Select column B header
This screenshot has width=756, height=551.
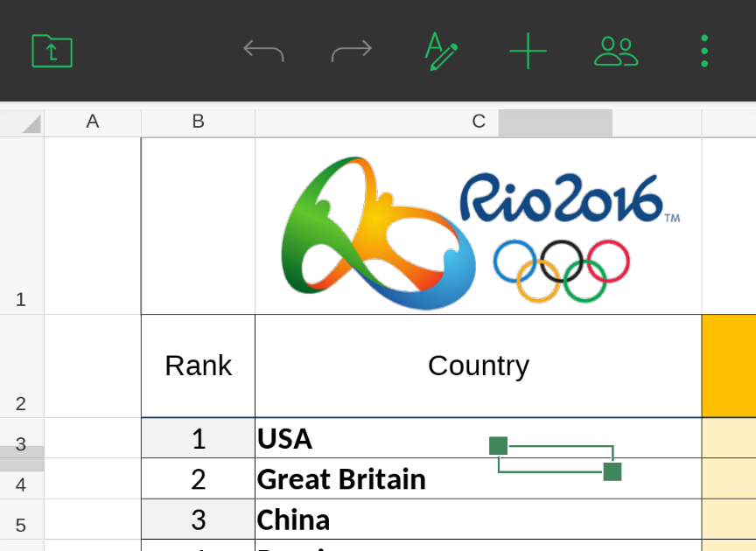(x=199, y=122)
